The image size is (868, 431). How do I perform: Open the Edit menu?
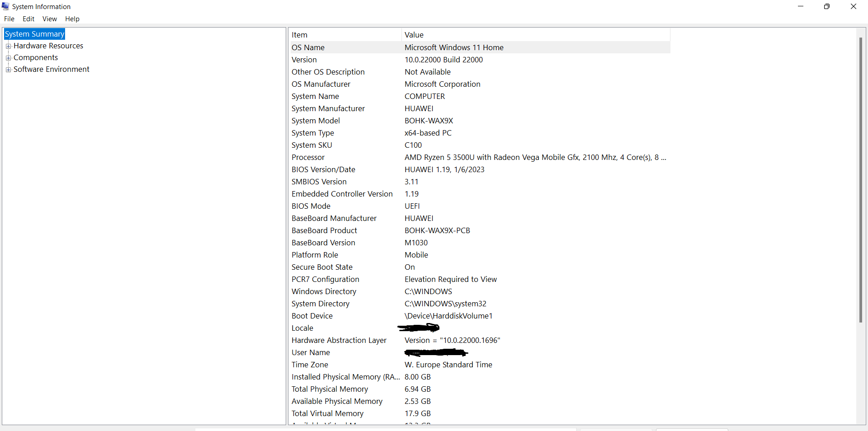28,19
